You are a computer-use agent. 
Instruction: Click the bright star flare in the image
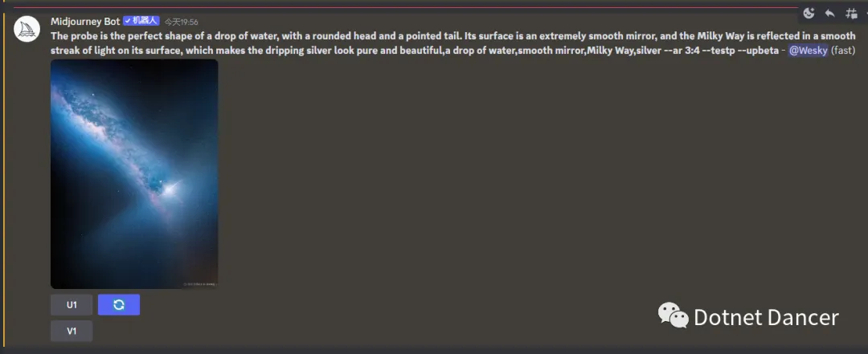click(170, 189)
